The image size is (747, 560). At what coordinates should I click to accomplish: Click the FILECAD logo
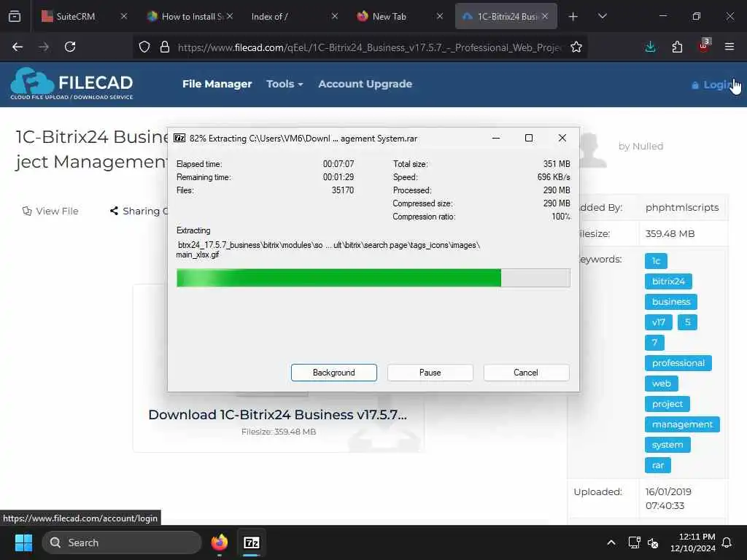[72, 84]
